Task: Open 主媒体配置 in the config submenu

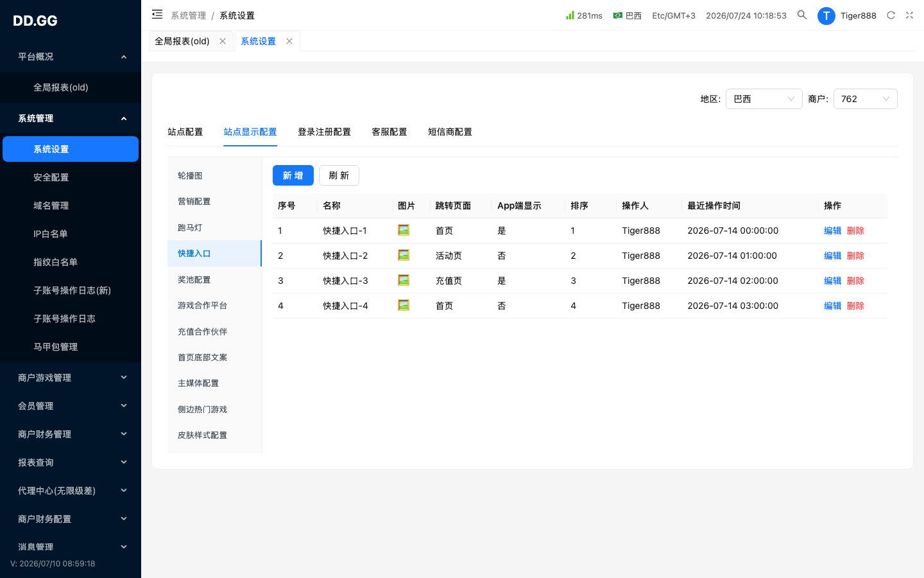Action: pyautogui.click(x=214, y=383)
